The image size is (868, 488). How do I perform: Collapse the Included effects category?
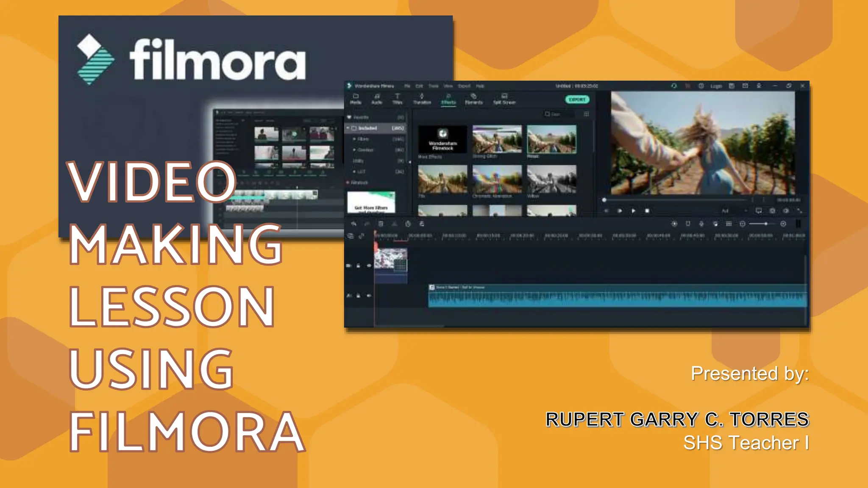pos(348,128)
